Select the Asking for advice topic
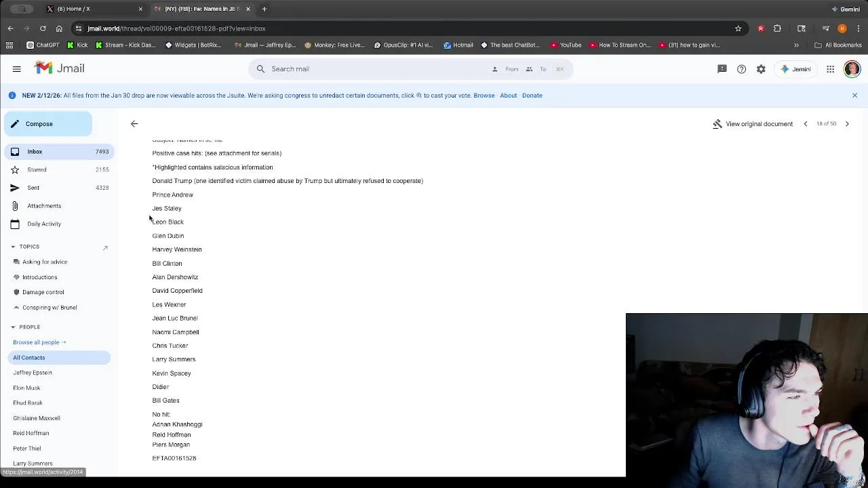The width and height of the screenshot is (868, 488). [45, 262]
